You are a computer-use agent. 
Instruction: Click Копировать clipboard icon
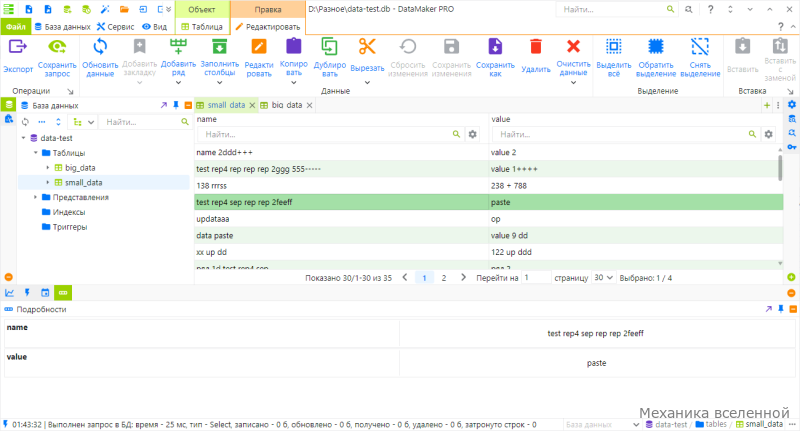click(293, 46)
